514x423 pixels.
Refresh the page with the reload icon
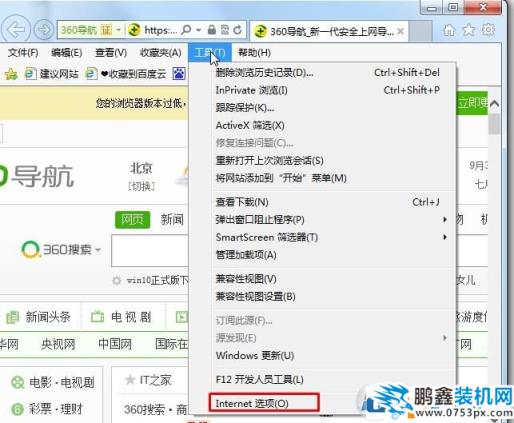click(x=237, y=30)
